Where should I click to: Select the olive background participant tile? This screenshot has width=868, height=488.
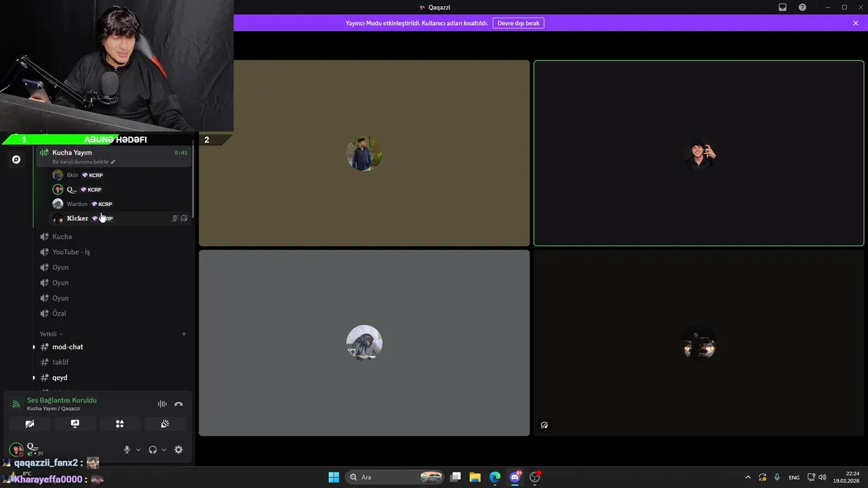364,153
